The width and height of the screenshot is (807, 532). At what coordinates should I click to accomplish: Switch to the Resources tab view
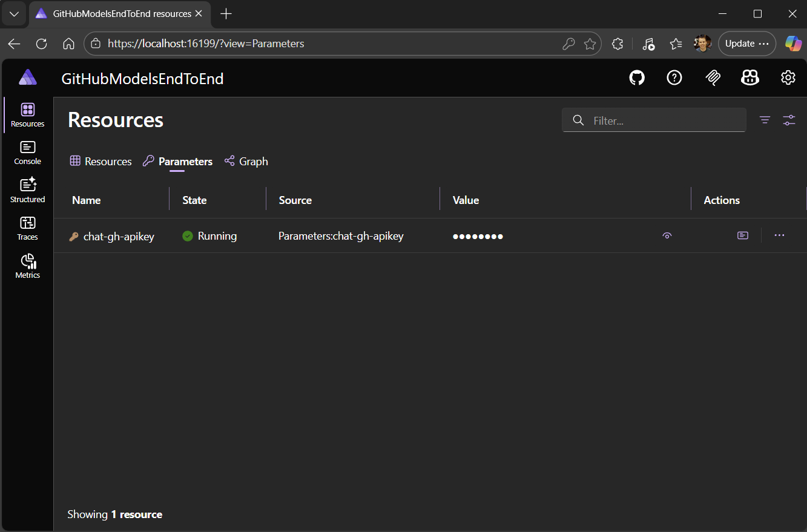[x=100, y=161]
